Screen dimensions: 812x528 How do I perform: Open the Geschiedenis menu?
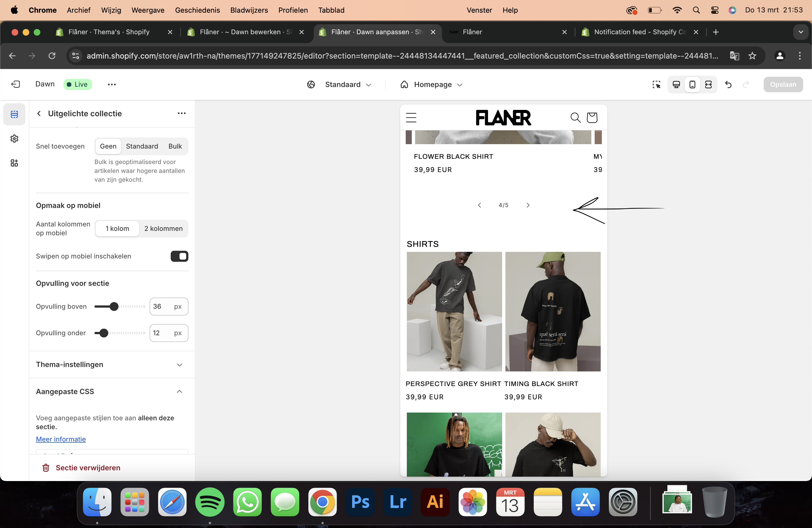[x=197, y=10]
